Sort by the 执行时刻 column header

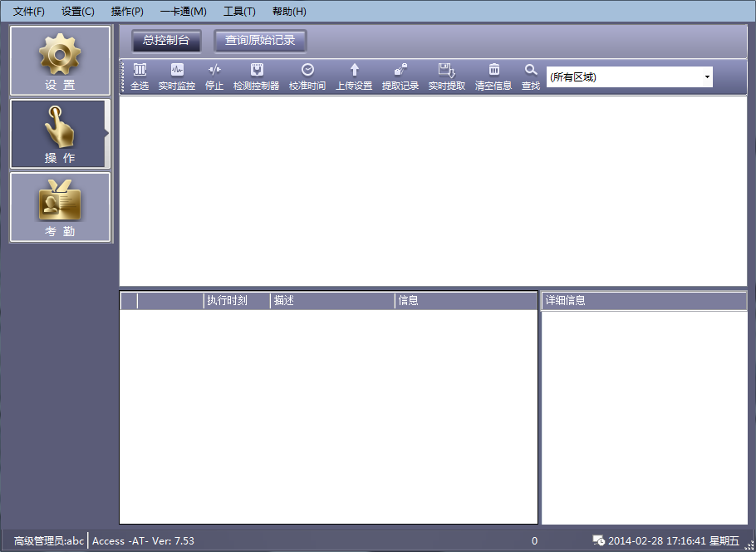237,300
